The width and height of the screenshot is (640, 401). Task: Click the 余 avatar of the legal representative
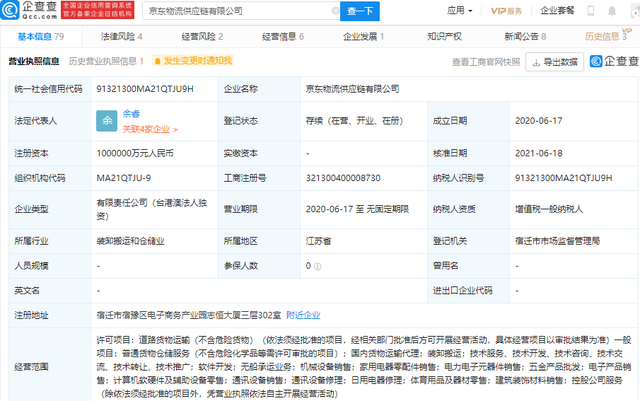pyautogui.click(x=105, y=118)
